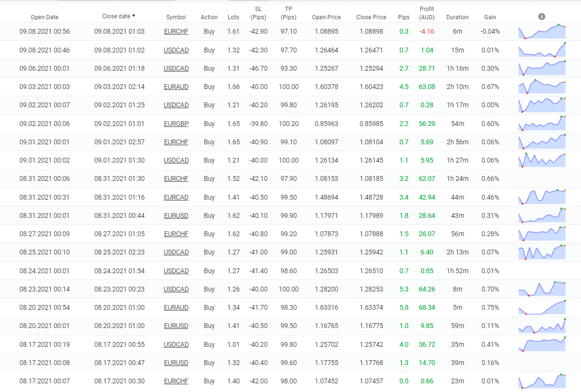This screenshot has width=581, height=392.
Task: Click the Gain column header
Action: (490, 17)
